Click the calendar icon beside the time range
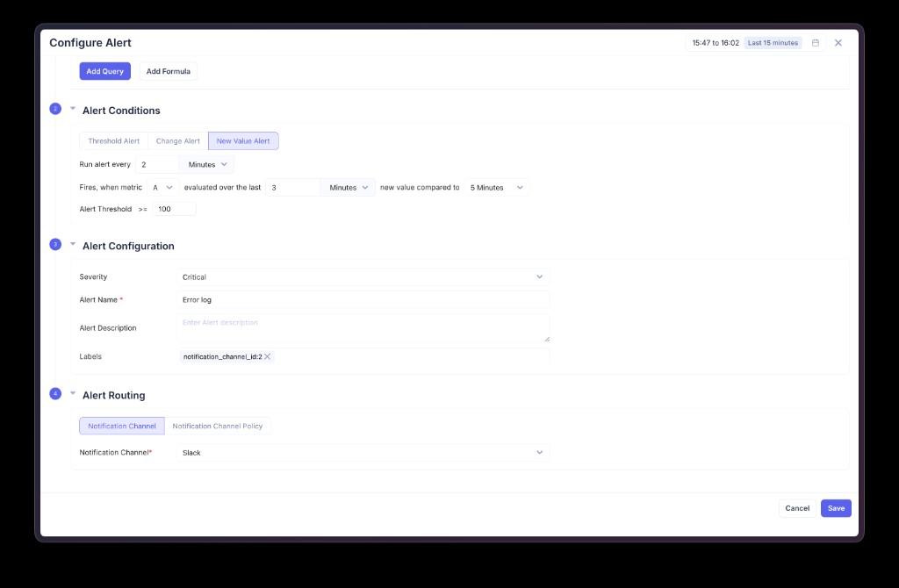This screenshot has width=899, height=588. [x=816, y=43]
